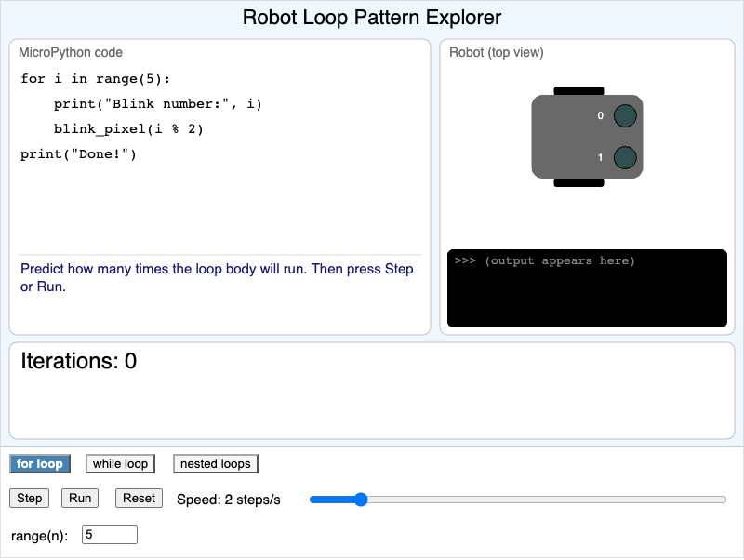Select code line print("Done!")
744x560 pixels.
tap(78, 154)
